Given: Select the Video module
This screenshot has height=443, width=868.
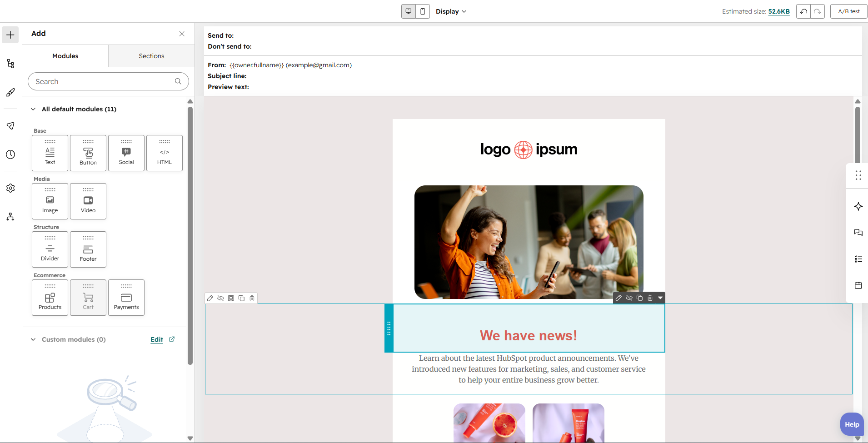Looking at the screenshot, I should point(88,201).
